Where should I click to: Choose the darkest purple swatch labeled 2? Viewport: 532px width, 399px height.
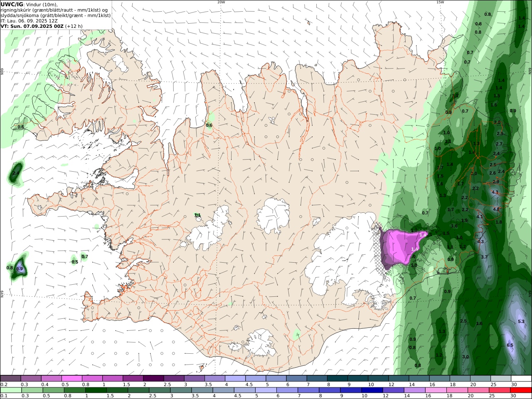point(153,379)
